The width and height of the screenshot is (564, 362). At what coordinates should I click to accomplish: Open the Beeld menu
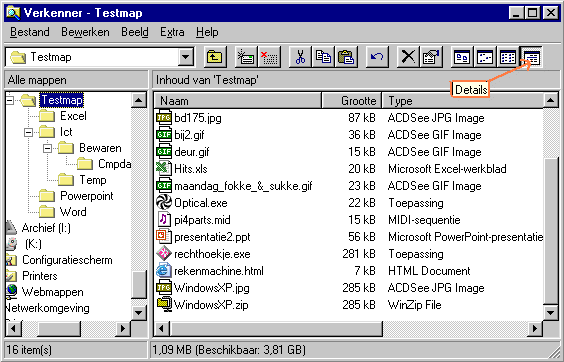click(135, 32)
